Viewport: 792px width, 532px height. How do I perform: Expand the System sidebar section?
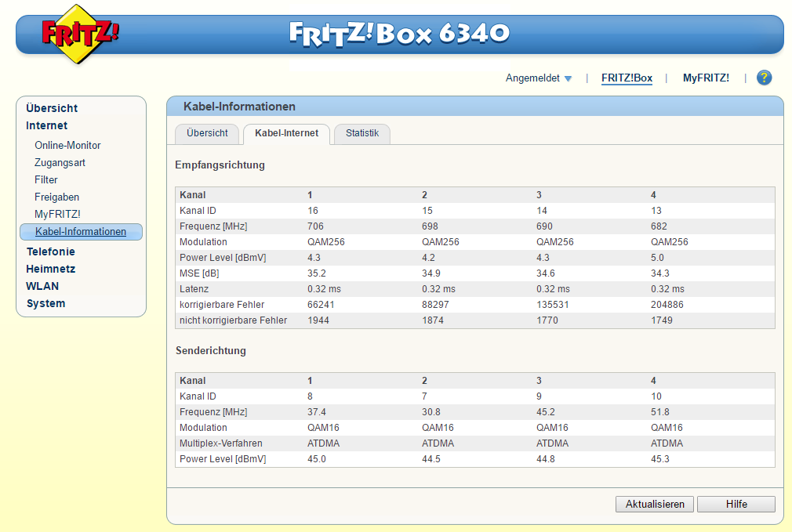pyautogui.click(x=45, y=303)
